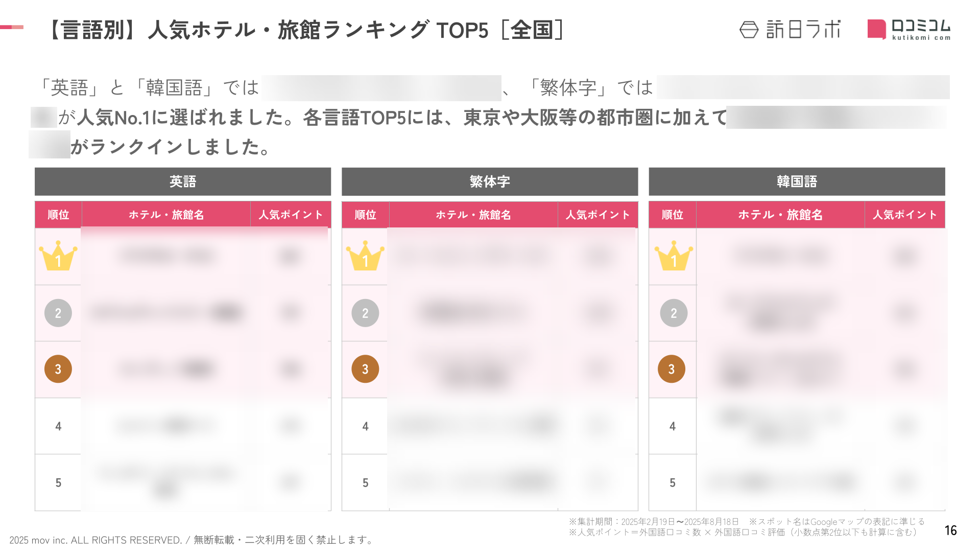Click rank 5 cell in 繁体字 table

point(365,482)
